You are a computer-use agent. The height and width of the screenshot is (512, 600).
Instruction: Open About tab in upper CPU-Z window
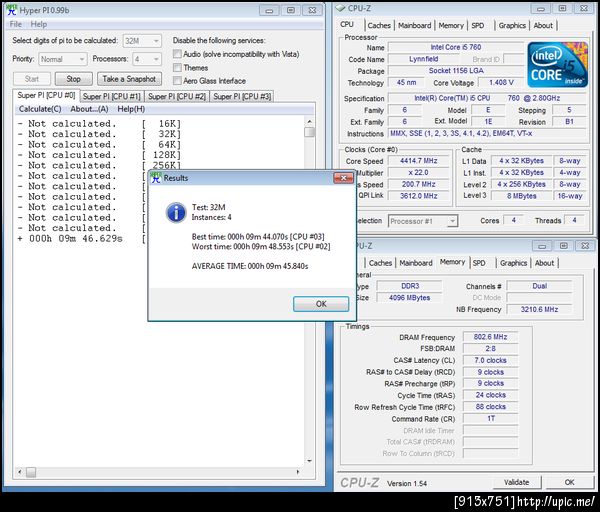543,26
